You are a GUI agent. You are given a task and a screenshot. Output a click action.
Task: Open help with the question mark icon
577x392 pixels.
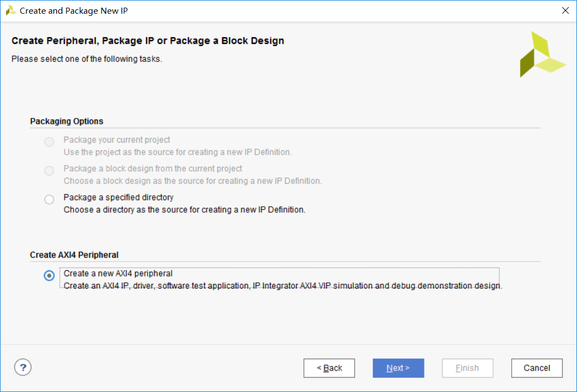coord(23,368)
